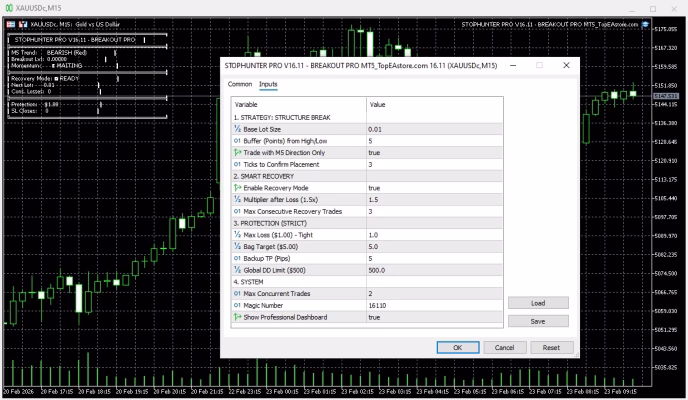This screenshot has height=400, width=688.
Task: Save inputs with Save button
Action: [x=538, y=321]
